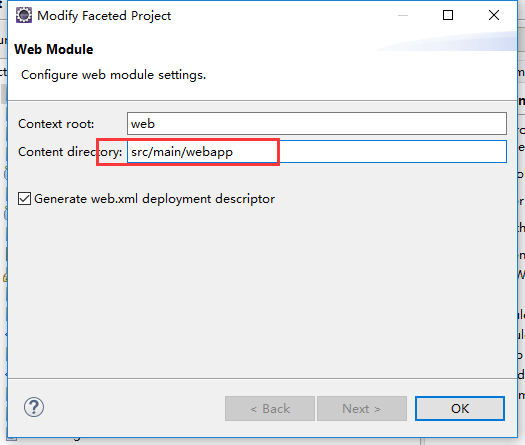Place cursor on 'web' text in Context root
525x445 pixels.
pos(143,124)
